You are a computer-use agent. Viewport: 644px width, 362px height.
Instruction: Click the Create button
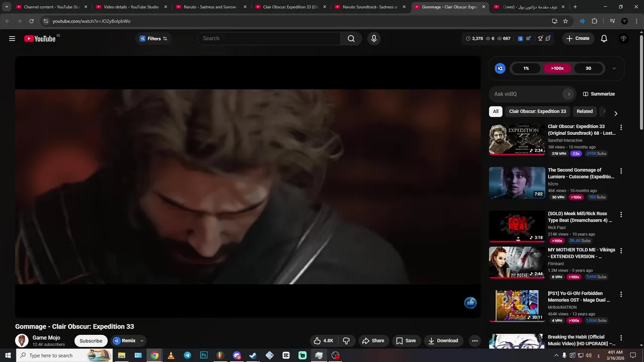tap(578, 39)
